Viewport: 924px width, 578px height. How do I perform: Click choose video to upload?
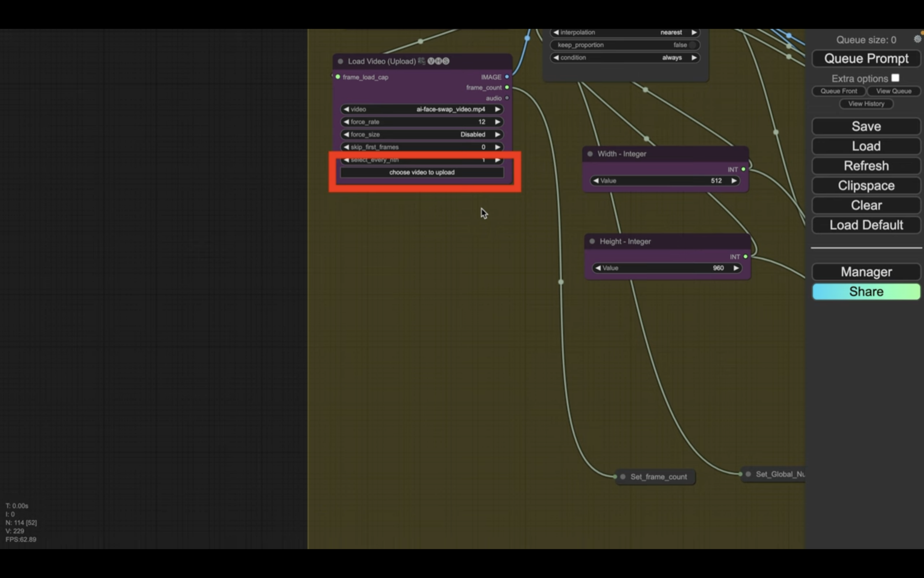422,172
